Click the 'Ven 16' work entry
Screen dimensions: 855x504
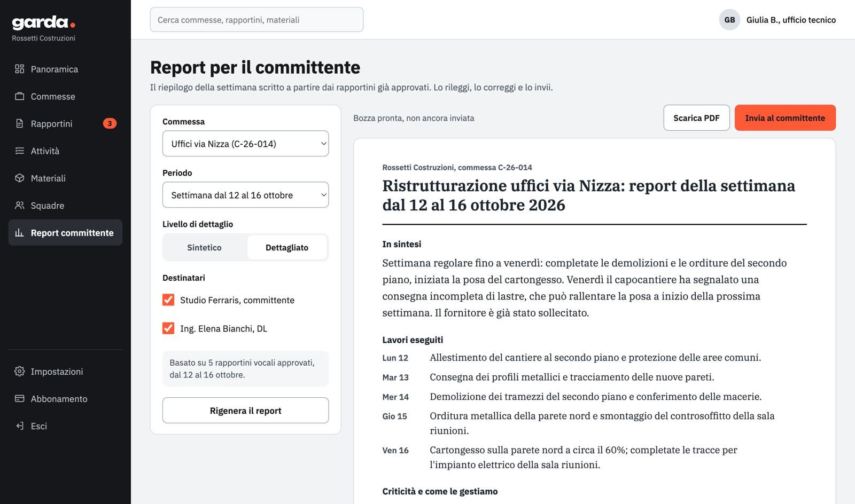tap(594, 457)
